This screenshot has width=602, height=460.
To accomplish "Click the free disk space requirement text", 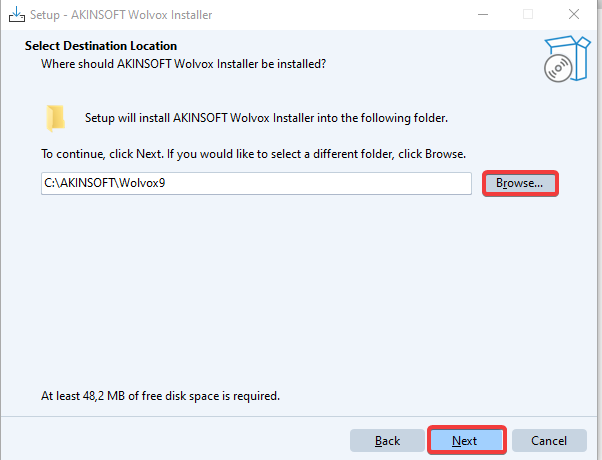I will [160, 395].
